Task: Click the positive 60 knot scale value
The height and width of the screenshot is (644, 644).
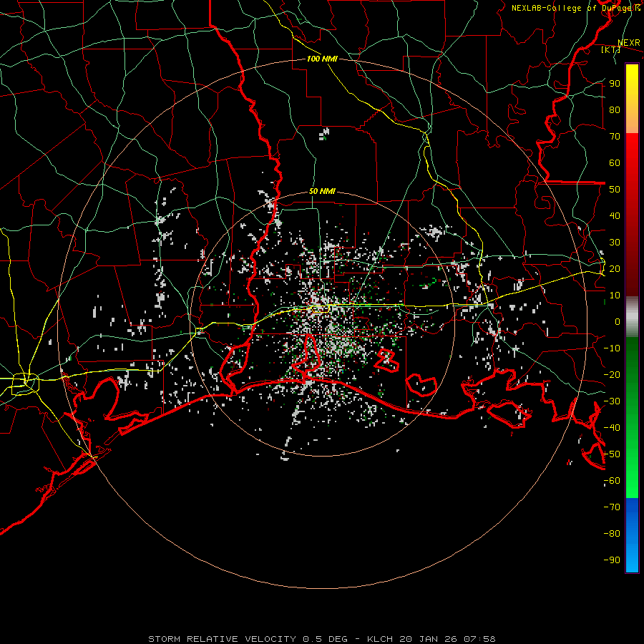Action: tap(615, 162)
